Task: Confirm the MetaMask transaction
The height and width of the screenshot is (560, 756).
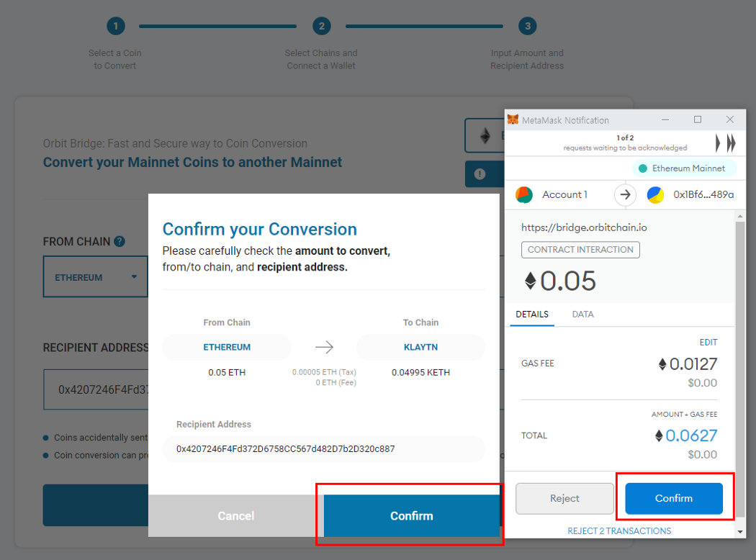Action: [x=673, y=498]
